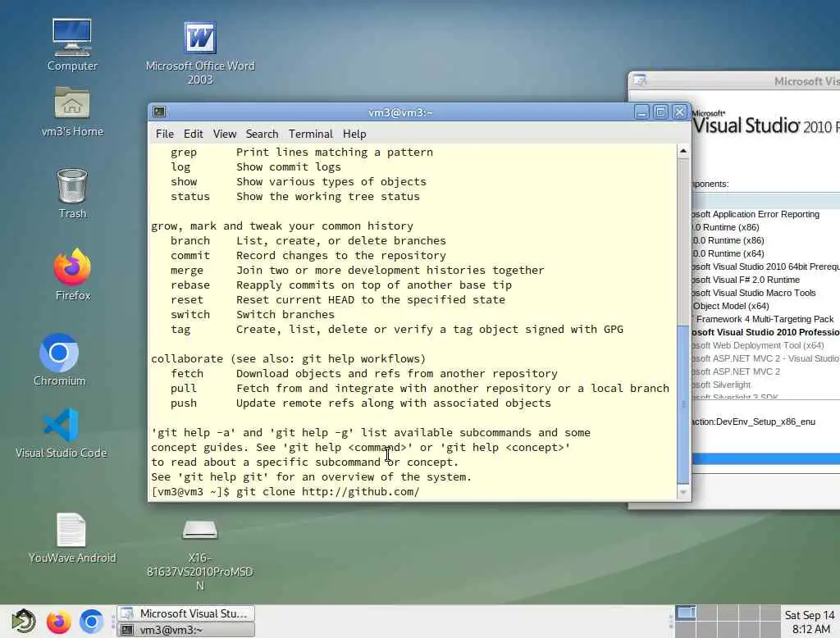
Task: Open Visual Studio Code desktop icon
Action: pos(61,433)
